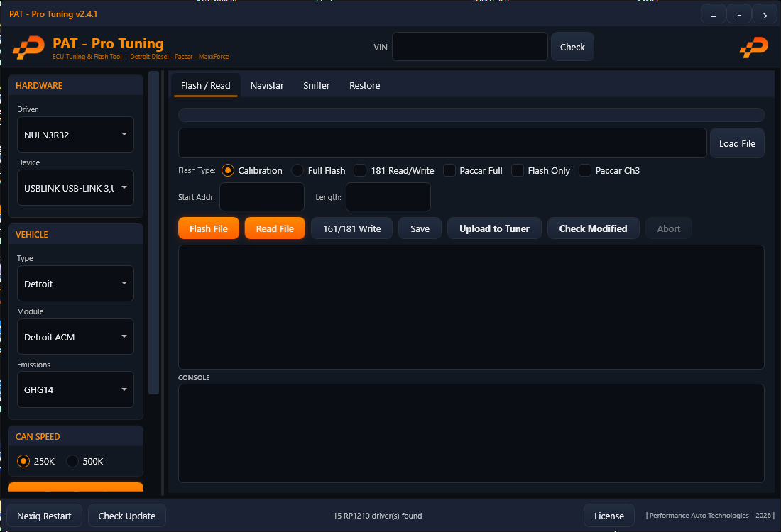Open the Driver dropdown showing NULN3R32
This screenshot has width=781, height=532.
click(75, 134)
